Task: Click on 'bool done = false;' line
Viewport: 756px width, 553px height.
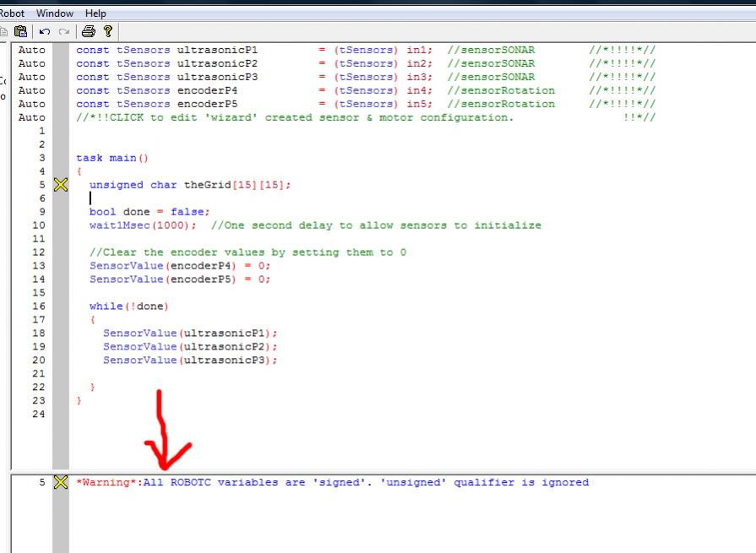Action: pos(150,212)
